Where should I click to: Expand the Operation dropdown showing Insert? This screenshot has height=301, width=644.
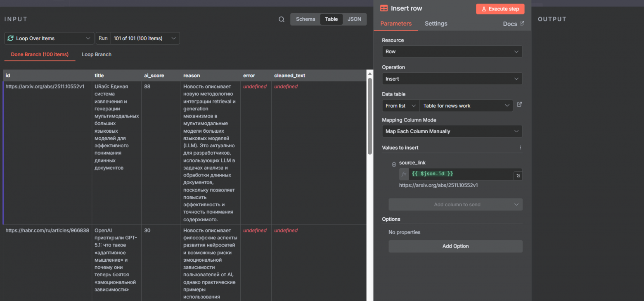[x=452, y=79]
